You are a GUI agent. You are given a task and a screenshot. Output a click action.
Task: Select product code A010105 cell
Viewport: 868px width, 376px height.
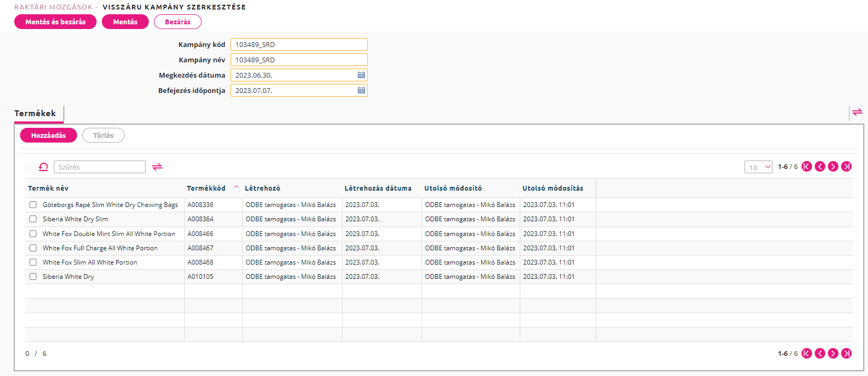(x=201, y=277)
